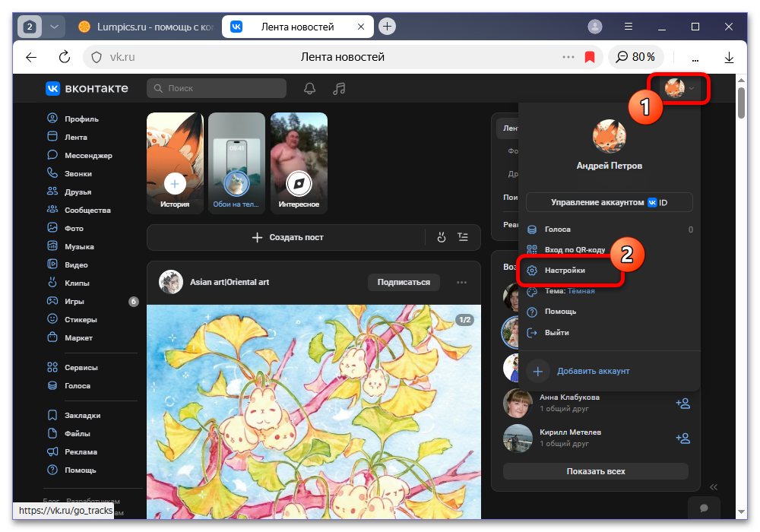Image resolution: width=760 pixels, height=532 pixels.
Task: Open Фото section in the sidebar
Action: [x=65, y=228]
